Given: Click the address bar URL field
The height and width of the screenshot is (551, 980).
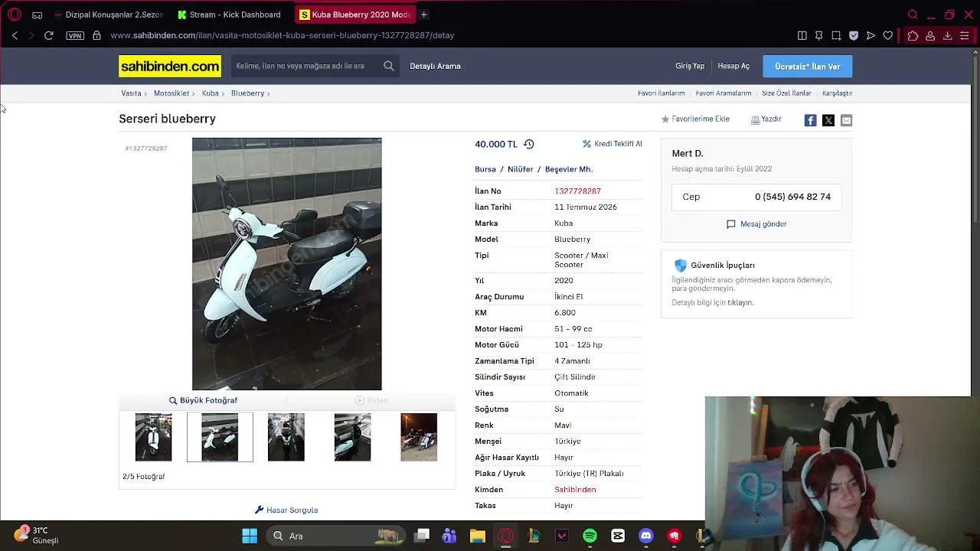Looking at the screenshot, I should 282,35.
